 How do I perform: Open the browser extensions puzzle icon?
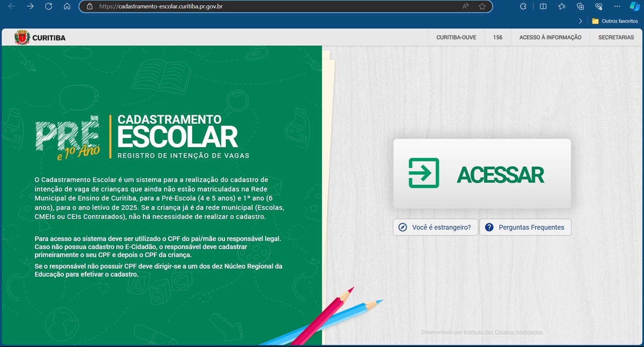[x=523, y=7]
